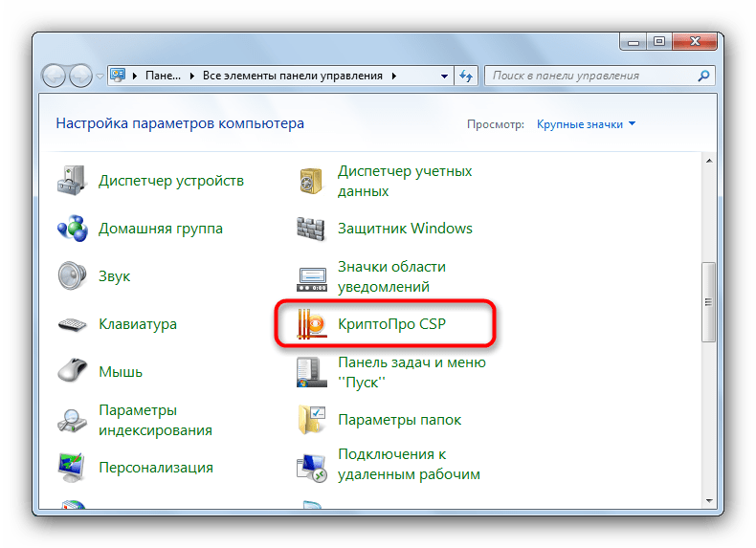This screenshot has width=756, height=548.
Task: Click the remote desktop connections icon
Action: coord(311,468)
